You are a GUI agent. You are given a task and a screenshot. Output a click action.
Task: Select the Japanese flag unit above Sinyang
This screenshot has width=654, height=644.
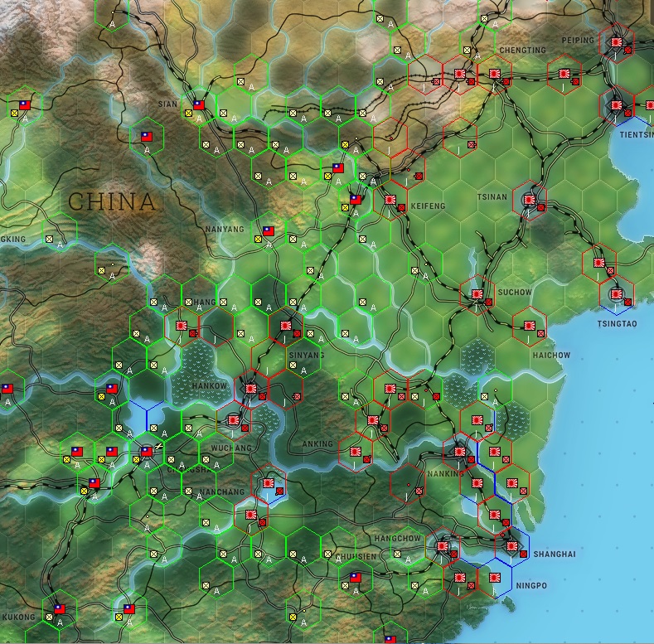click(286, 326)
